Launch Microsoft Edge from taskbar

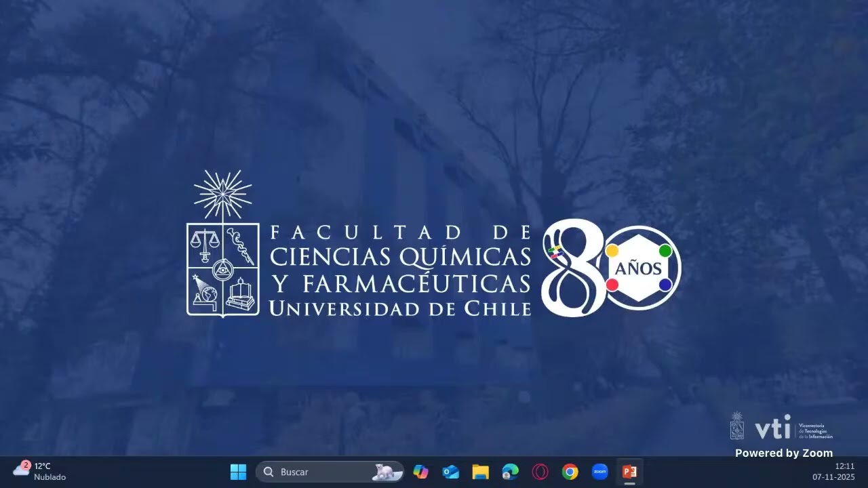510,472
